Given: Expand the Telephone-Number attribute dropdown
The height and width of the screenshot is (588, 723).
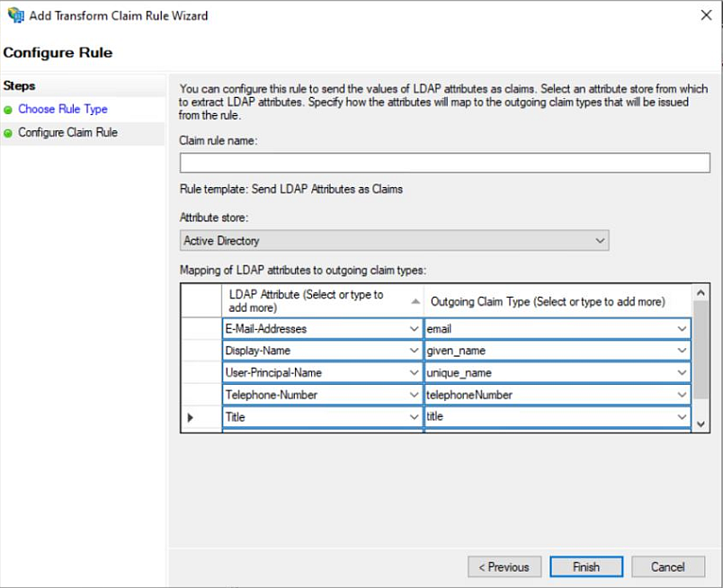Looking at the screenshot, I should pyautogui.click(x=414, y=395).
